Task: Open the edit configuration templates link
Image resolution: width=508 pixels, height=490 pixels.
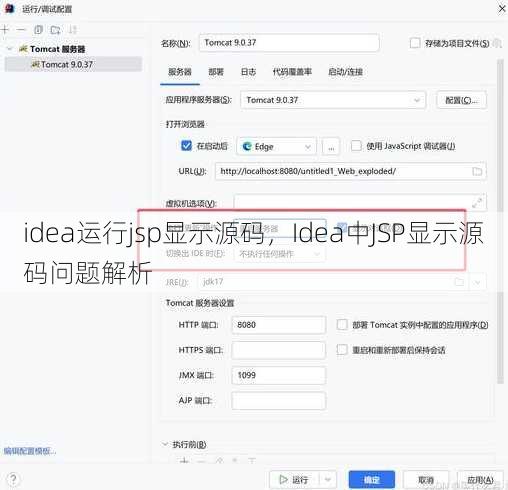Action: (30, 451)
